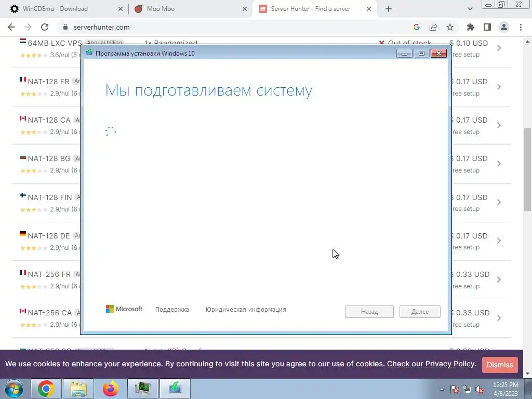Click the address bar URL serverhunter.com
The height and width of the screenshot is (399, 532).
[x=101, y=27]
